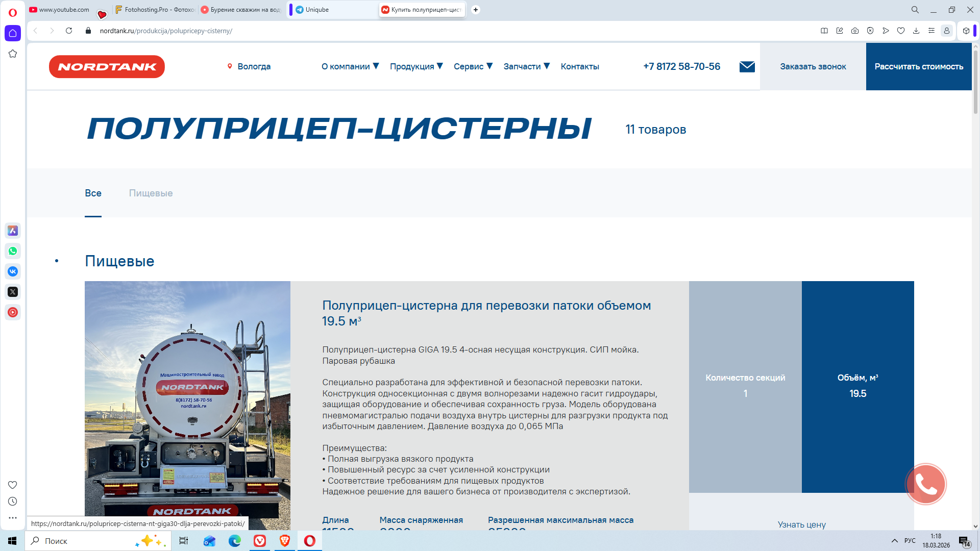The width and height of the screenshot is (980, 551).
Task: Open Opera bookmarks heart icon in sidebar
Action: pyautogui.click(x=13, y=485)
